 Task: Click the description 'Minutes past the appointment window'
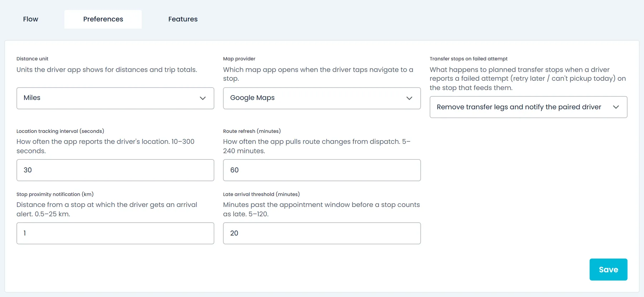point(321,209)
